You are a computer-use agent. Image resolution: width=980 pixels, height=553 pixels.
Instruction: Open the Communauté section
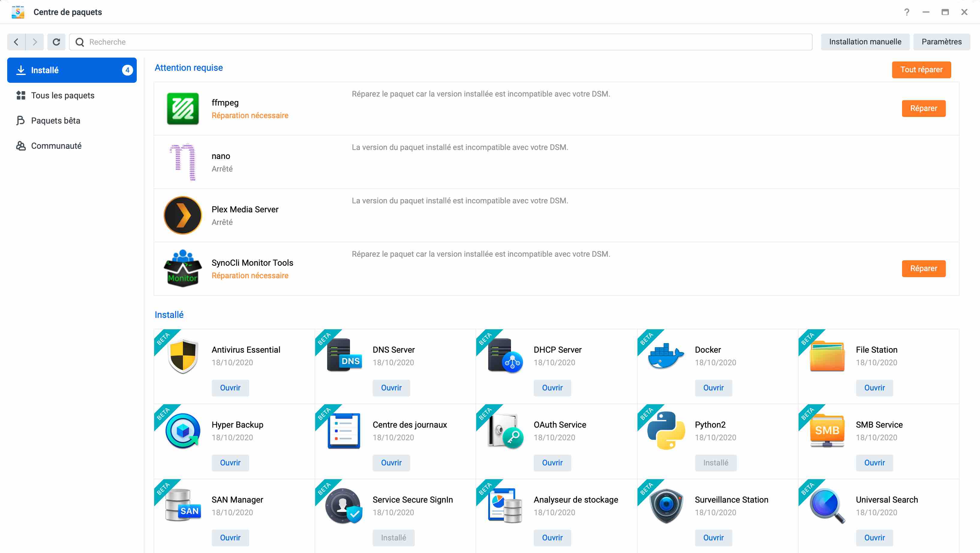pos(56,146)
